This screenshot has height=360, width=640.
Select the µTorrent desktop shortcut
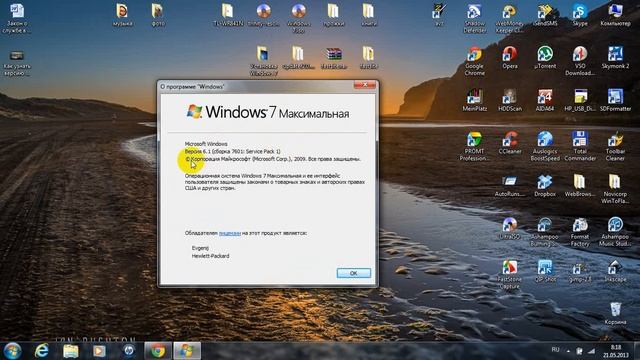pos(545,58)
